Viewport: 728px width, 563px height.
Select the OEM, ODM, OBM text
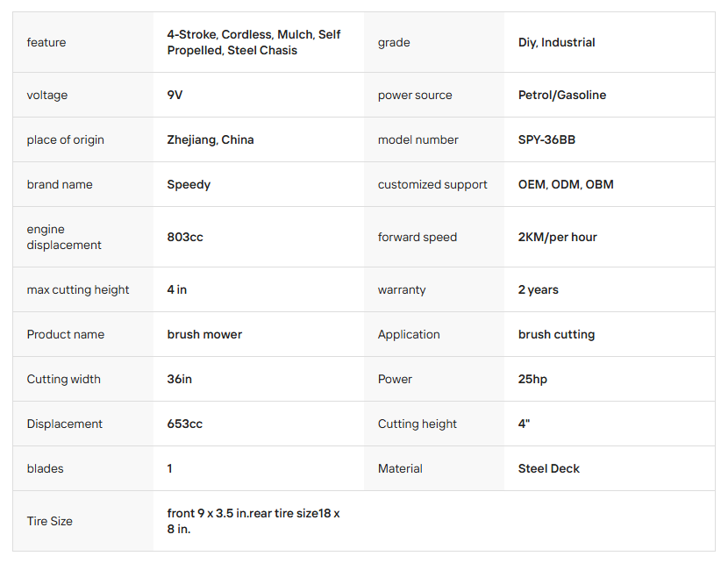(x=566, y=184)
